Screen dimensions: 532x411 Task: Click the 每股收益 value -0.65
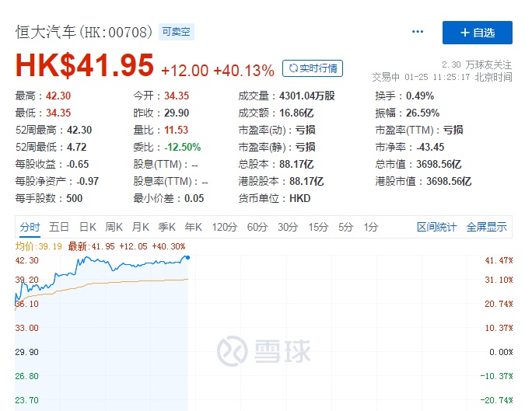(x=78, y=164)
